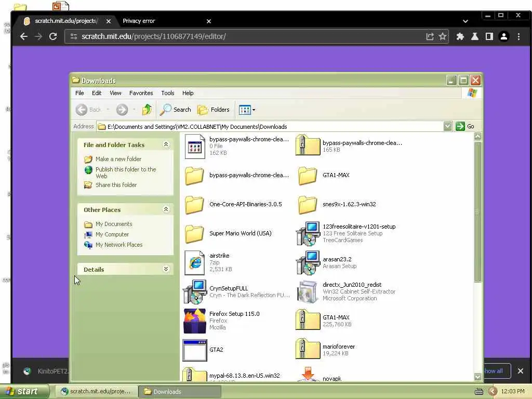
Task: Select the airstrike file icon
Action: pyautogui.click(x=195, y=262)
